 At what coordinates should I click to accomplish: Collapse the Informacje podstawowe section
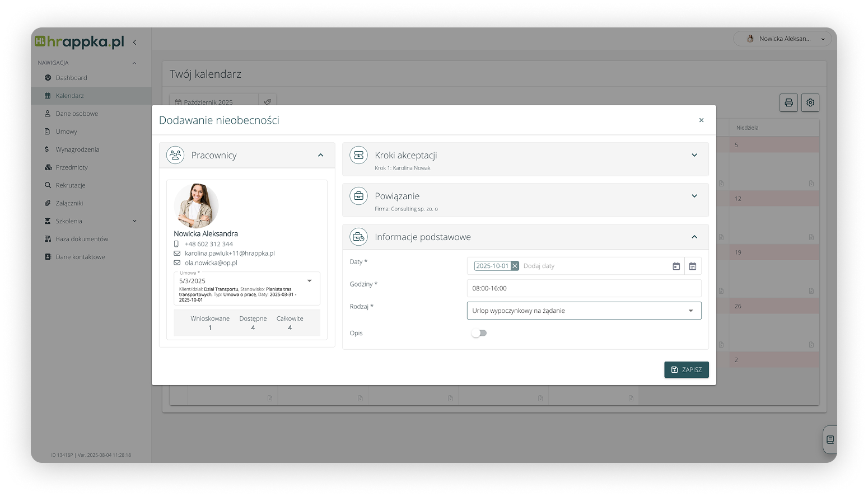pyautogui.click(x=694, y=237)
